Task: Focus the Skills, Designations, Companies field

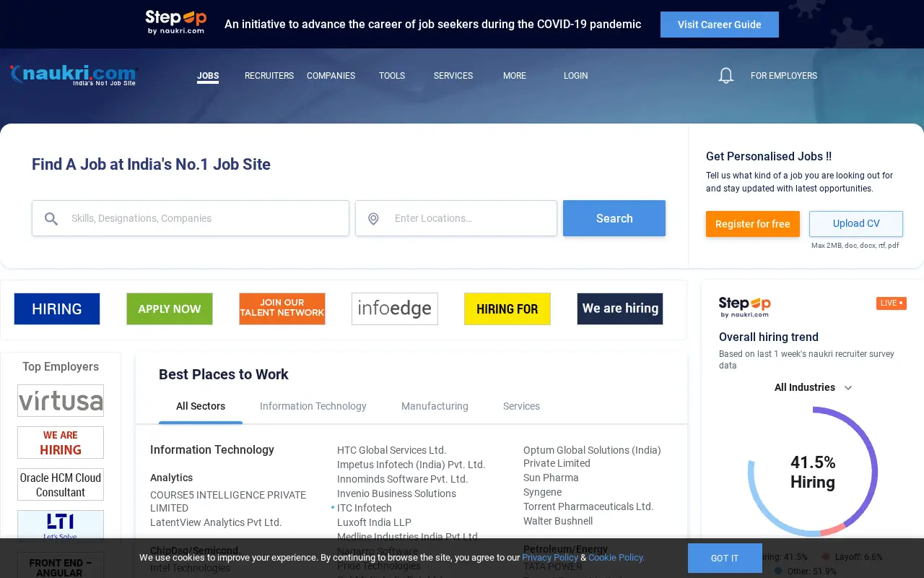Action: (191, 218)
